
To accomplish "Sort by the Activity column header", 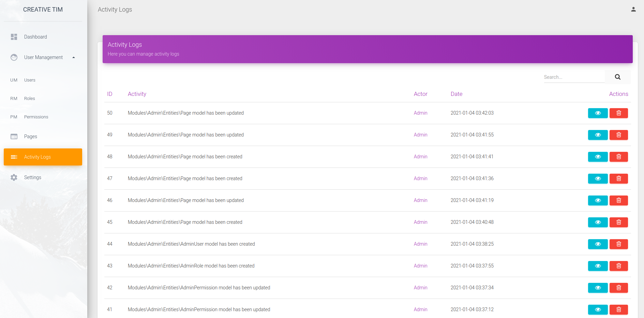I will point(137,94).
